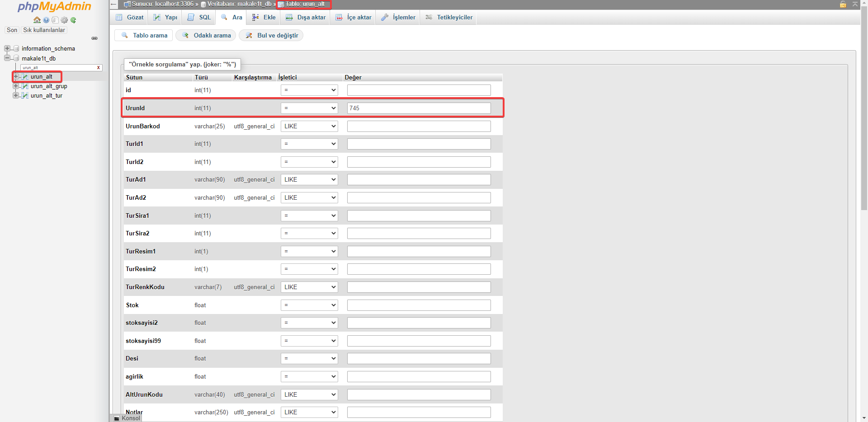Open LIKE operator dropdown for TurAd1
Screen dimensions: 868x422
309,179
